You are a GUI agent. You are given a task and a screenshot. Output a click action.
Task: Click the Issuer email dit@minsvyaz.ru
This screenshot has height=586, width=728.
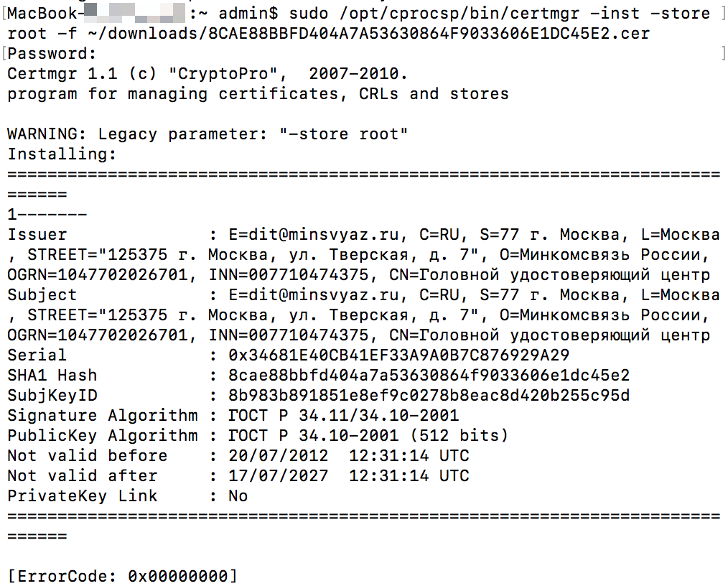314,235
